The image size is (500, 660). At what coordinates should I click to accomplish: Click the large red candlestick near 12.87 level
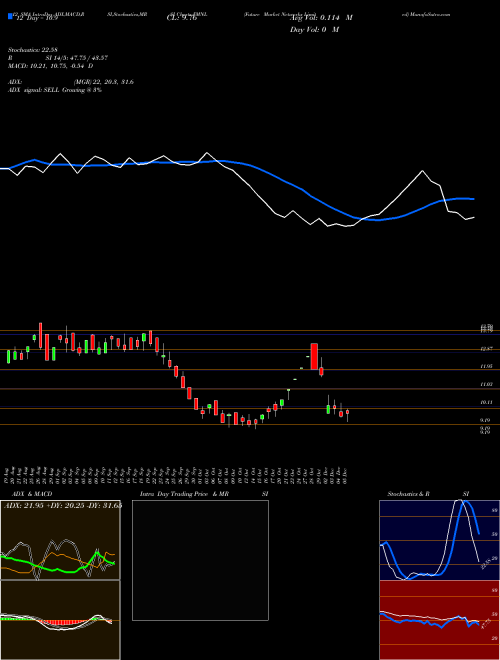coord(314,357)
